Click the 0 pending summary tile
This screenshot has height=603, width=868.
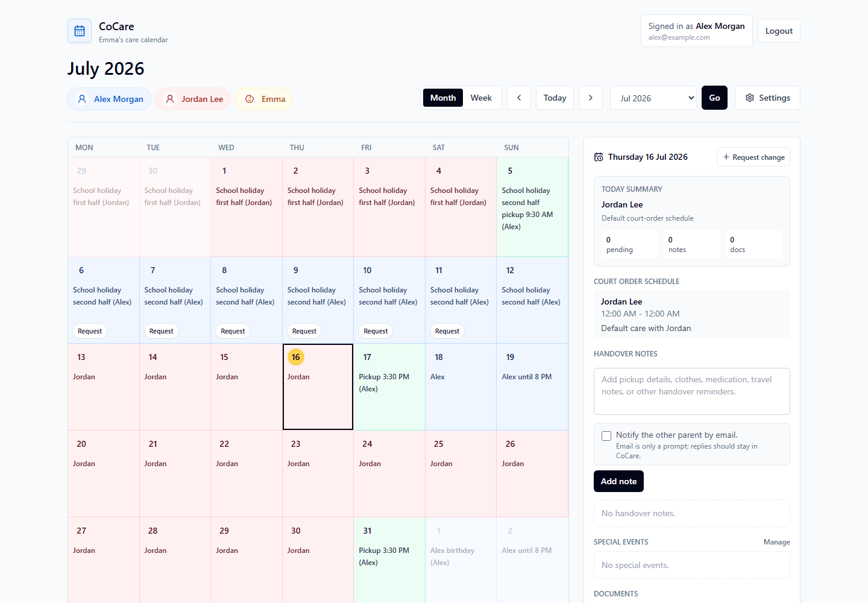click(x=630, y=244)
